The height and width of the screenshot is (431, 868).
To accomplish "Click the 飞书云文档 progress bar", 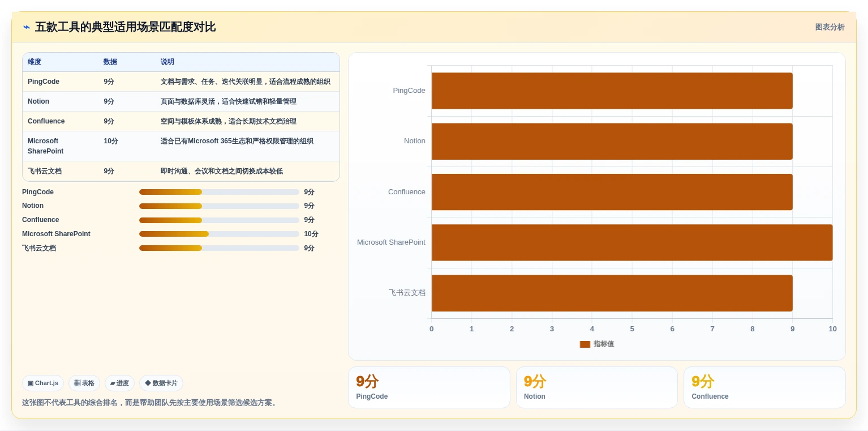I will [x=219, y=248].
